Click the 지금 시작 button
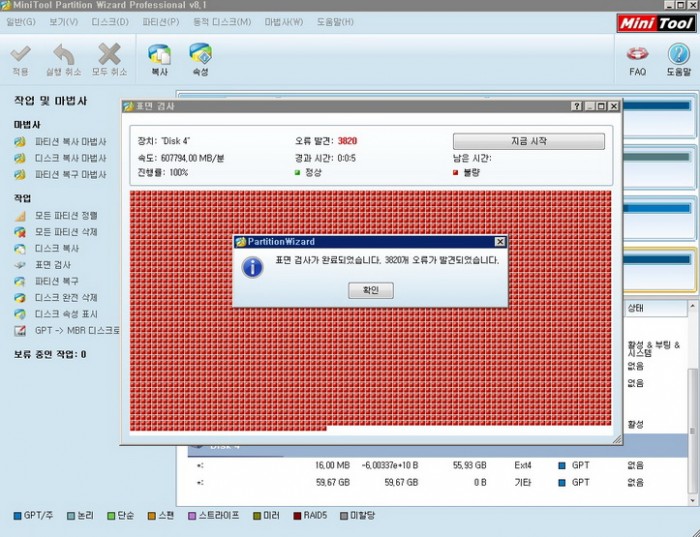The height and width of the screenshot is (537, 700). [x=529, y=141]
